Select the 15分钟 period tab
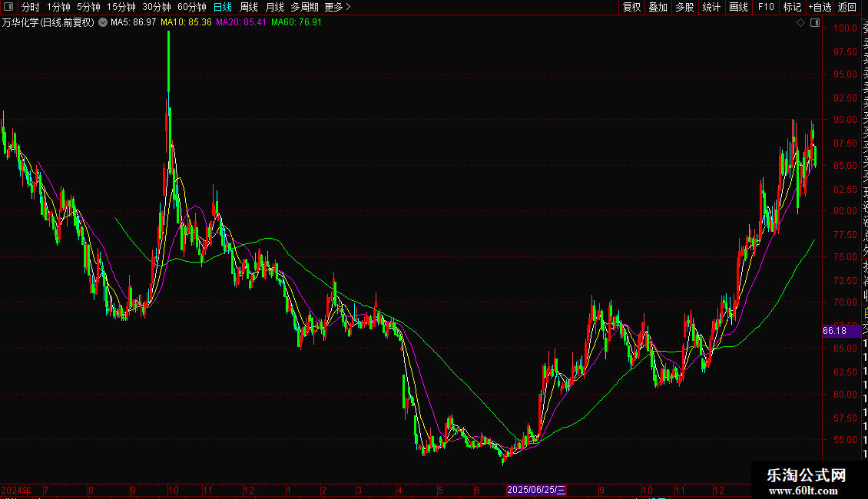The height and width of the screenshot is (499, 868). pos(121,7)
